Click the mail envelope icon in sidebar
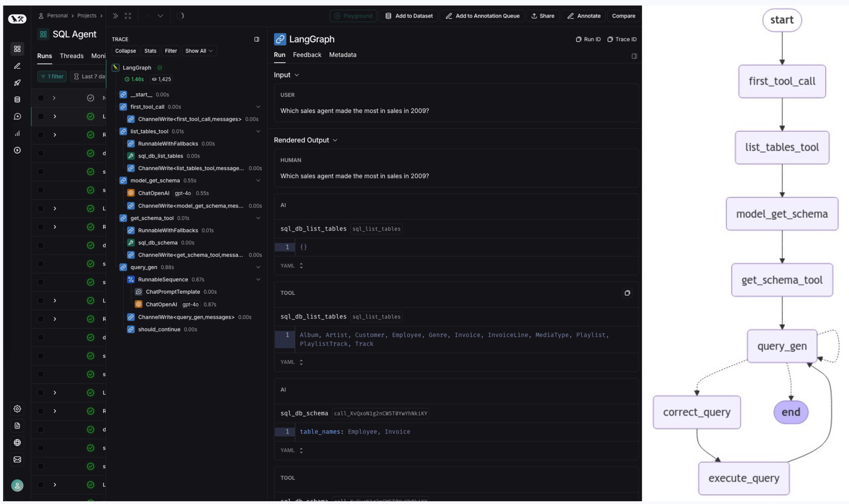Viewport: 849px width, 504px height. pyautogui.click(x=17, y=459)
